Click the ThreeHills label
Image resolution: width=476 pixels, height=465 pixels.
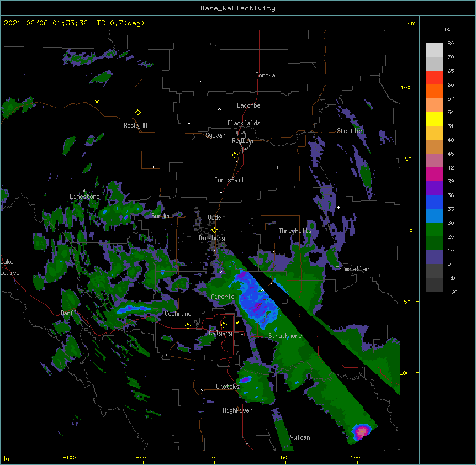point(295,231)
